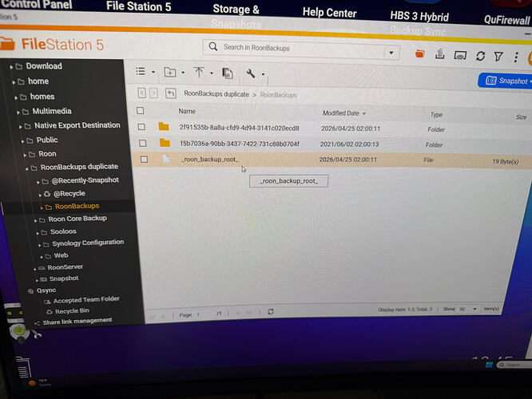Click the create new folder icon
The image size is (532, 399).
pyautogui.click(x=170, y=72)
